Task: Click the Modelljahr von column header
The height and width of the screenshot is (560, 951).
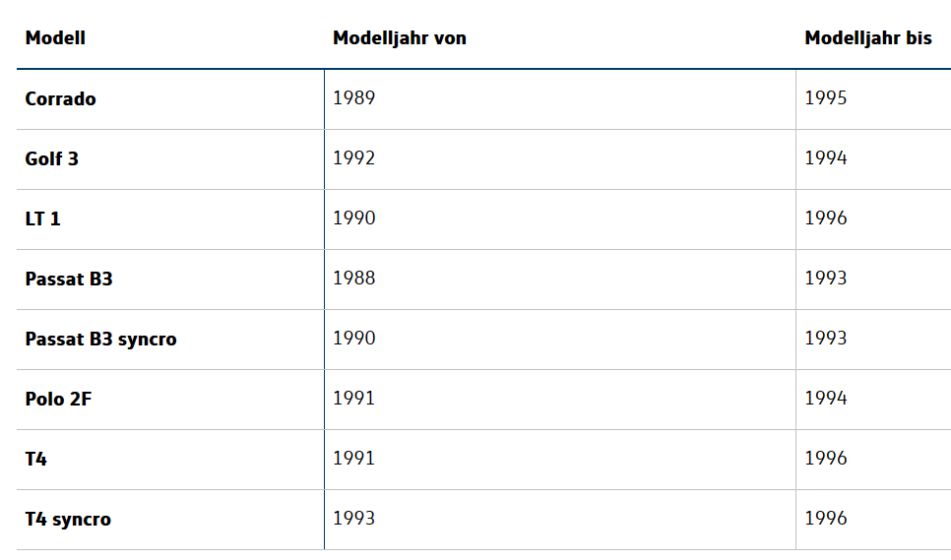Action: point(399,38)
